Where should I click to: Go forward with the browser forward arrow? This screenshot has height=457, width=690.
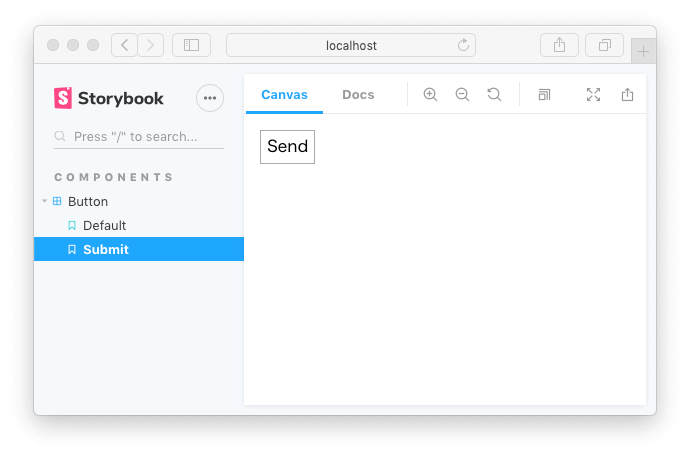pos(150,45)
